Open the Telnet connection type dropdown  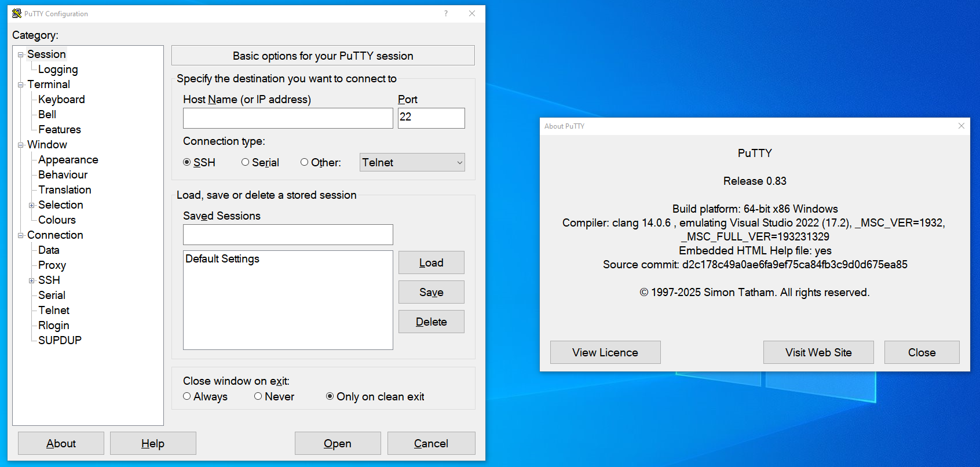pos(412,162)
